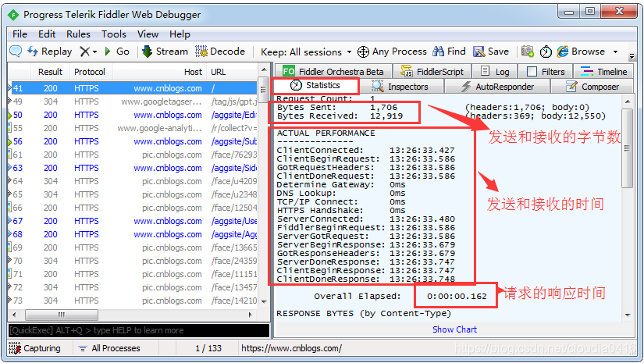This screenshot has height=363, width=644.
Task: Open the Edit menu
Action: 47,34
